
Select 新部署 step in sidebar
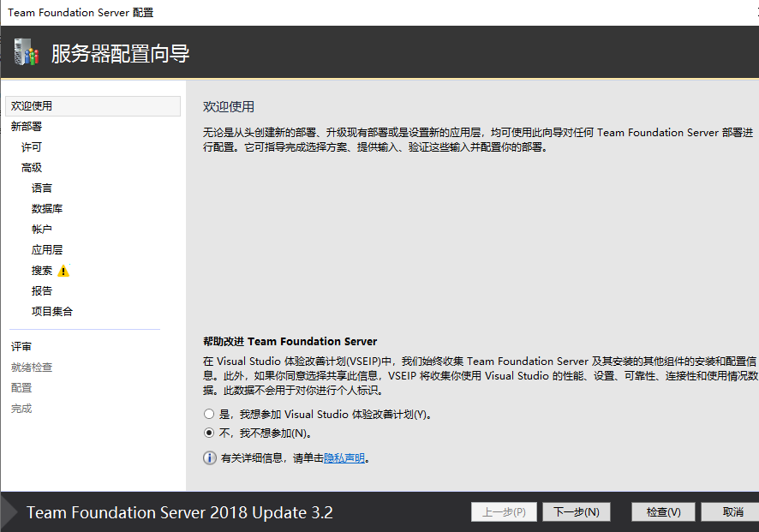coord(27,127)
